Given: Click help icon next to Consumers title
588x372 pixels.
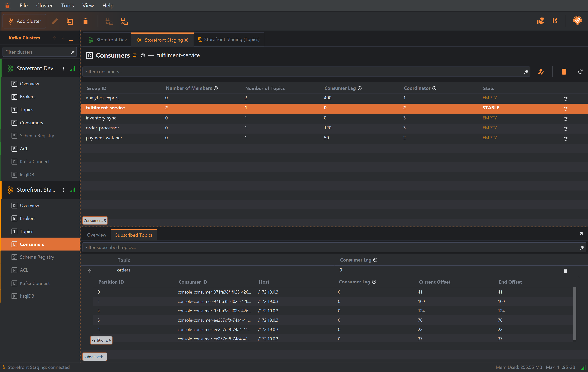Looking at the screenshot, I should (x=143, y=56).
